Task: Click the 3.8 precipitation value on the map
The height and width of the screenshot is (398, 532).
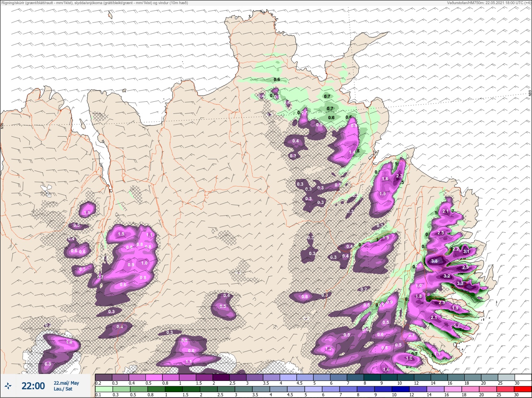Action: click(435, 261)
